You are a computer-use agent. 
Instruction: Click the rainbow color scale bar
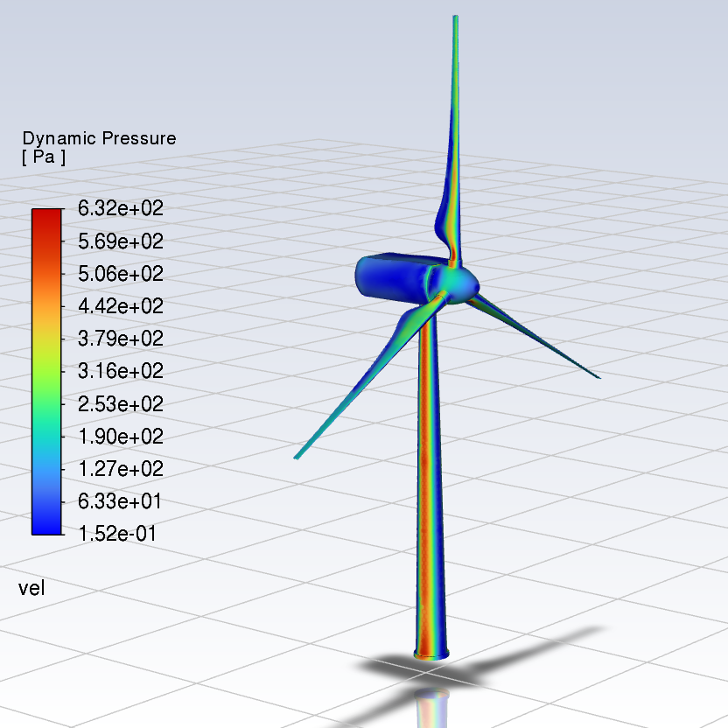click(x=46, y=372)
